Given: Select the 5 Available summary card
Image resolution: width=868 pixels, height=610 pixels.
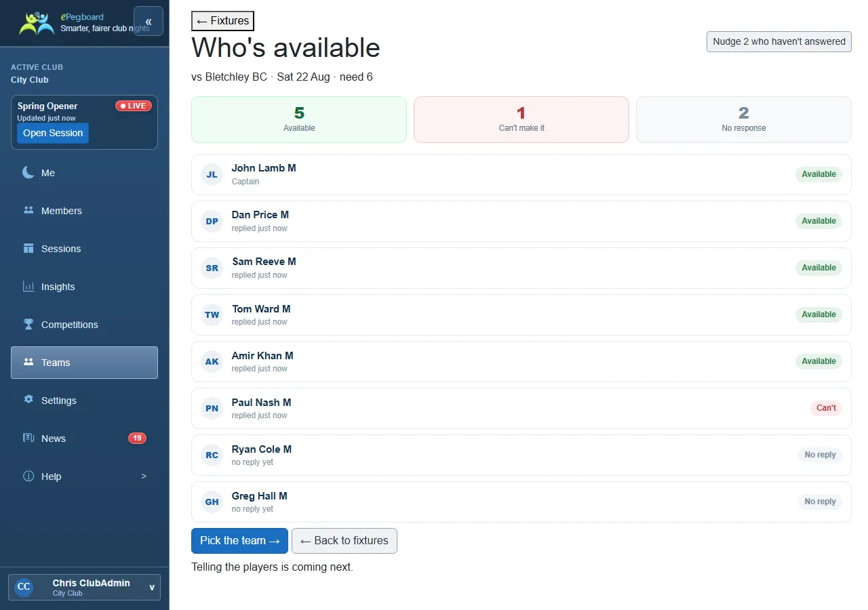Looking at the screenshot, I should coord(299,119).
